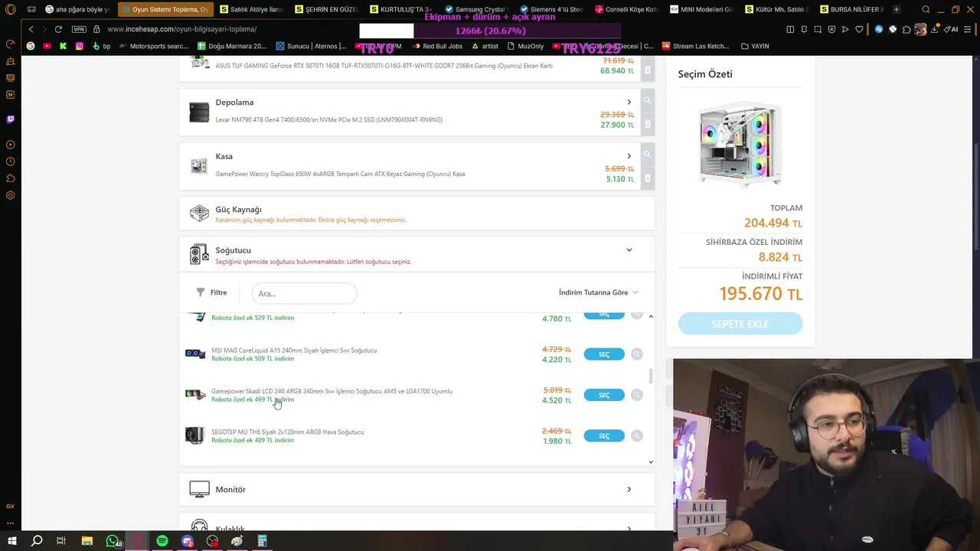Viewport: 980px width, 551px height.
Task: Open the MuzOnly bookmark
Action: (526, 46)
